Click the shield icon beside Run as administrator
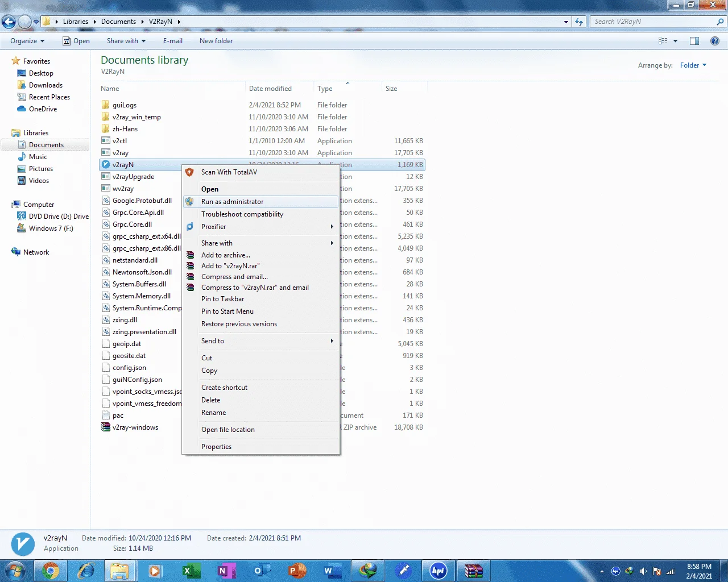The height and width of the screenshot is (582, 728). (190, 202)
